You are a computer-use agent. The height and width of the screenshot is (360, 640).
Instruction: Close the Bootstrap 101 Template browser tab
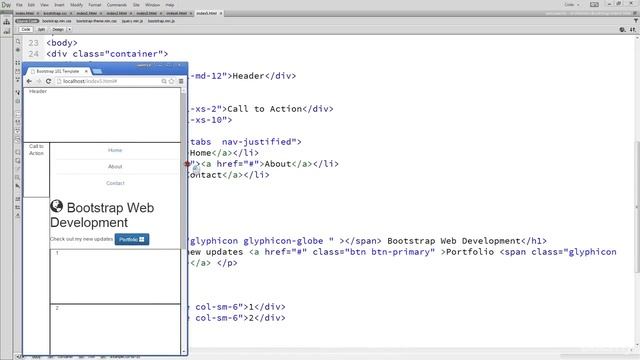pos(86,71)
